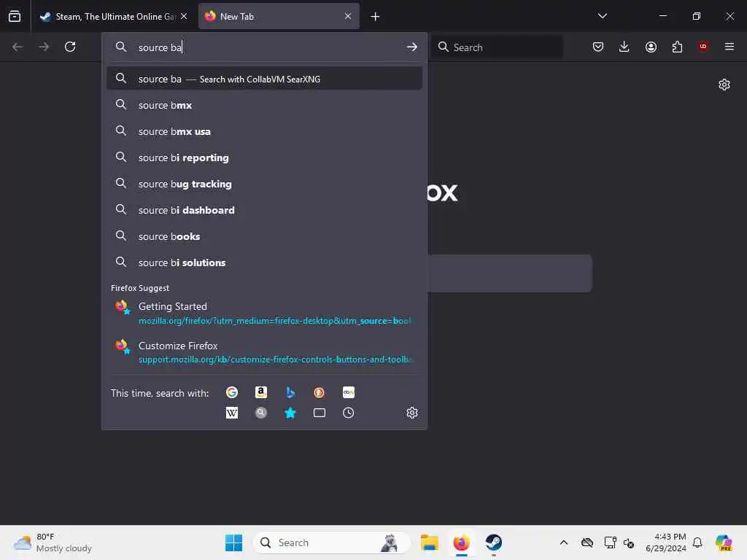Reload the current page
The image size is (747, 560).
(70, 47)
